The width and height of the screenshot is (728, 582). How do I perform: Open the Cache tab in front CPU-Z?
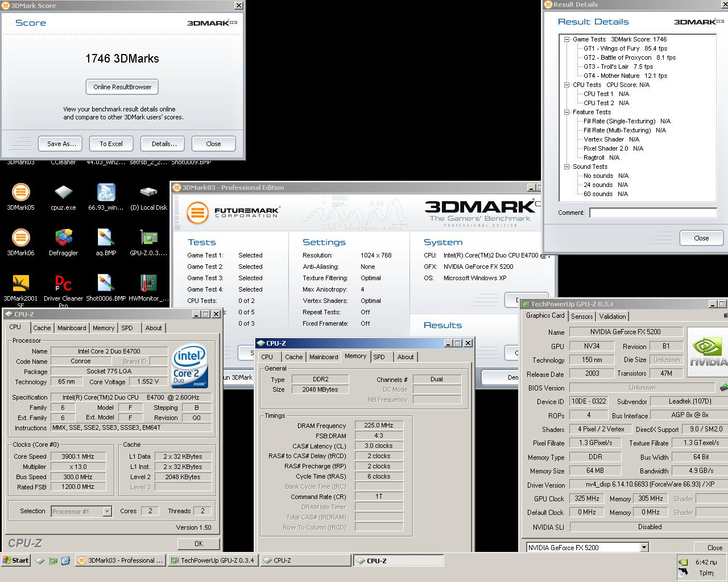click(293, 357)
